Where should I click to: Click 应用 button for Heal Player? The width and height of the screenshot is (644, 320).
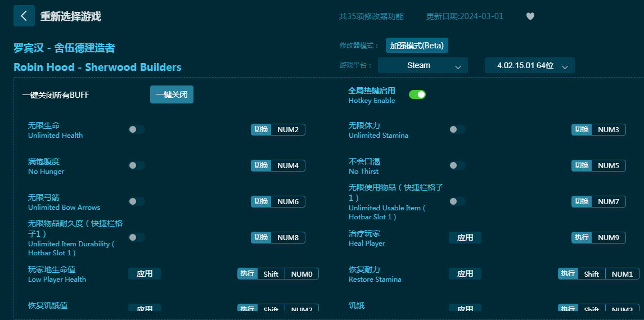(465, 237)
